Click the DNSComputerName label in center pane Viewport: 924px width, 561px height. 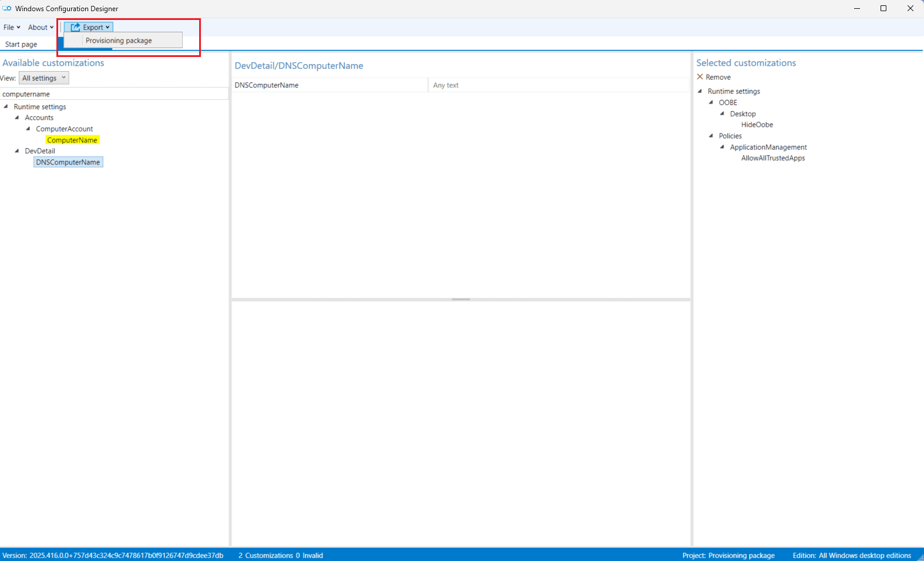point(267,85)
